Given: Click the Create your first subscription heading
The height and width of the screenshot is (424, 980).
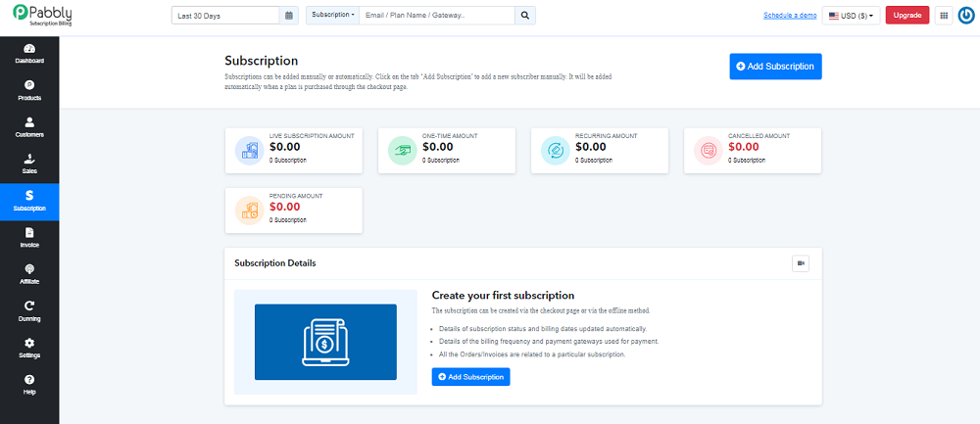Looking at the screenshot, I should pyautogui.click(x=503, y=296).
